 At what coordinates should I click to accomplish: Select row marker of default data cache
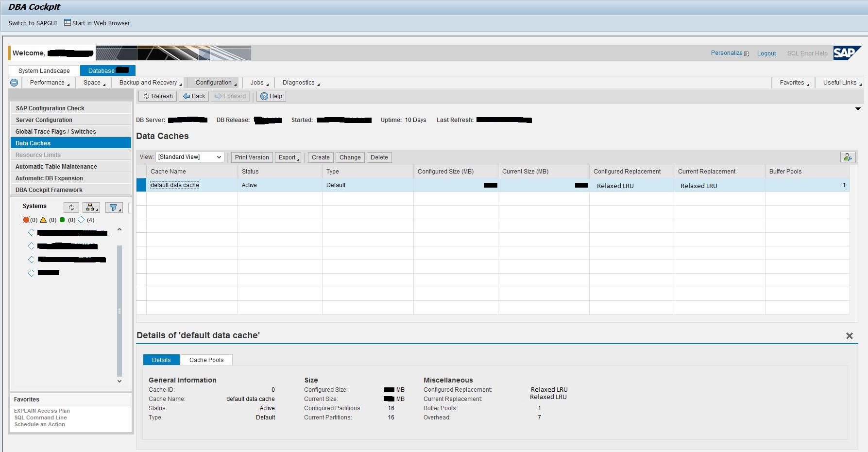click(x=141, y=185)
